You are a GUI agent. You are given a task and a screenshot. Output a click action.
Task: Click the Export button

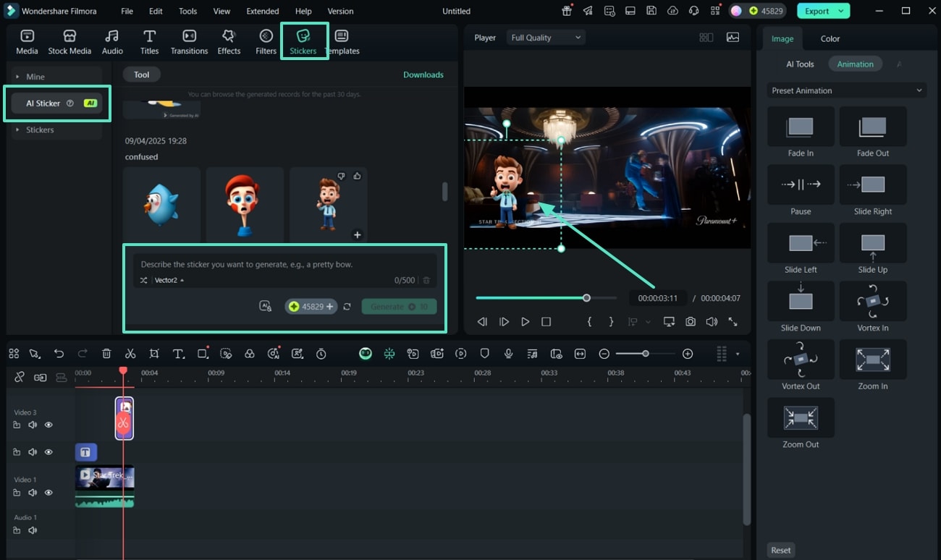tap(817, 11)
